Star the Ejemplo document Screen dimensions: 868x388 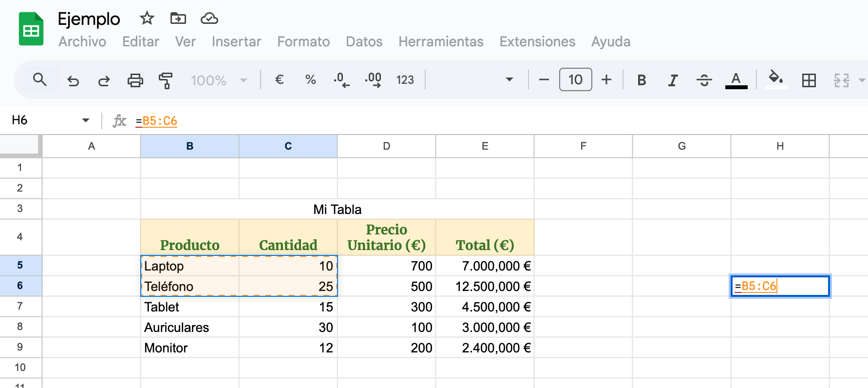pos(147,19)
